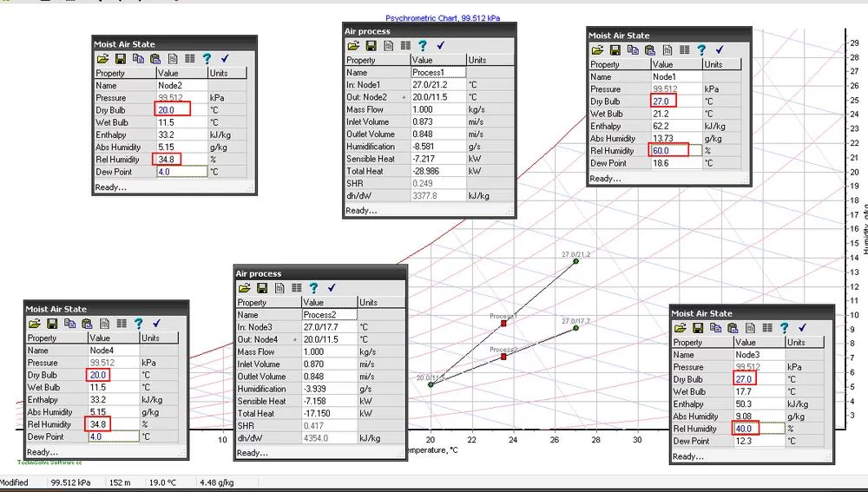This screenshot has width=868, height=492.
Task: Accept checkmark in Node1 panel toolbar
Action: pos(720,49)
